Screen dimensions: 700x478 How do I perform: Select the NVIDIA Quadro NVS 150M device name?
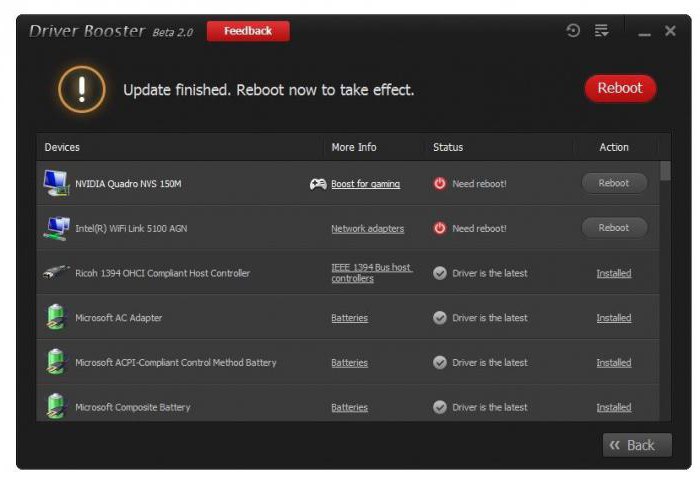(x=128, y=184)
